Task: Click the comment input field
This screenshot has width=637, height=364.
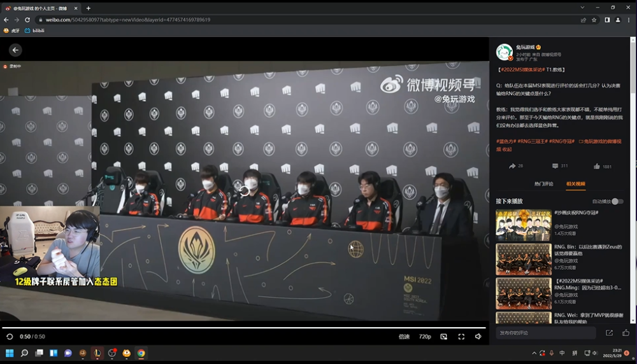Action: click(x=546, y=333)
